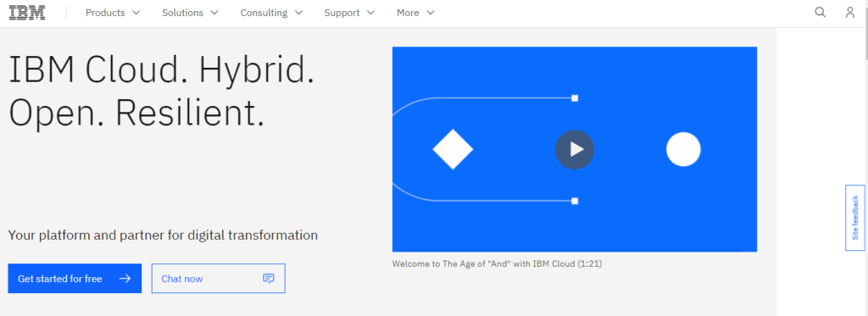Open the Site feedback tab

point(854,218)
